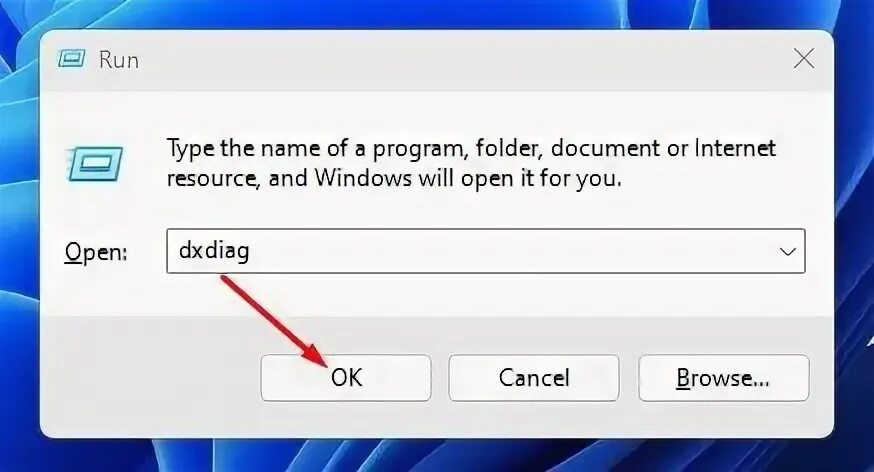Click the large Run program icon
Image resolution: width=874 pixels, height=472 pixels.
(94, 164)
